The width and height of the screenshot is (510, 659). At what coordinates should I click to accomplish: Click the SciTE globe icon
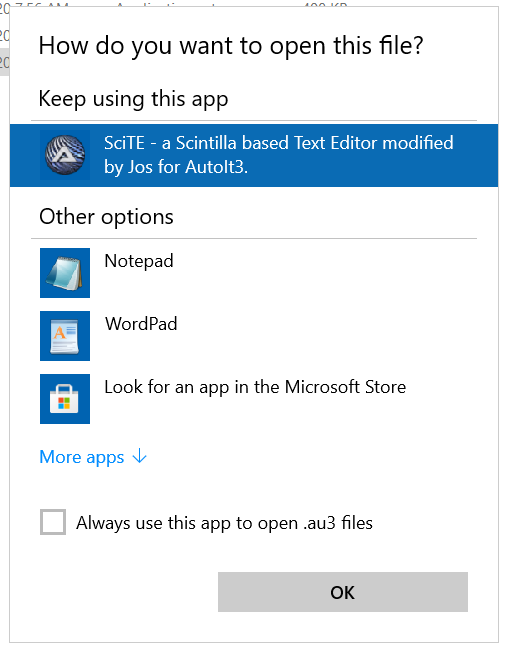coord(65,155)
